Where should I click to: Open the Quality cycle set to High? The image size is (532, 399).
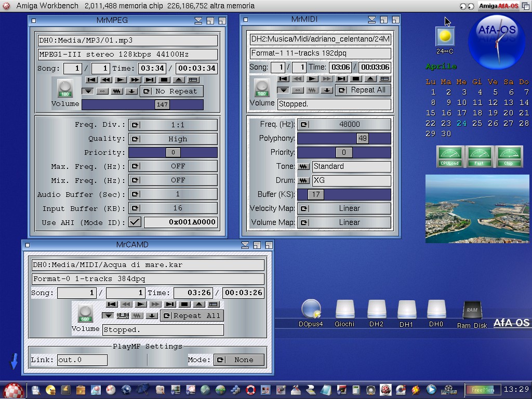tap(172, 139)
